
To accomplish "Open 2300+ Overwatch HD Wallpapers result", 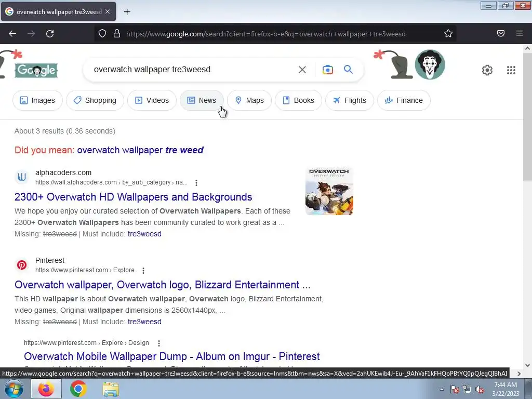I will (134, 197).
